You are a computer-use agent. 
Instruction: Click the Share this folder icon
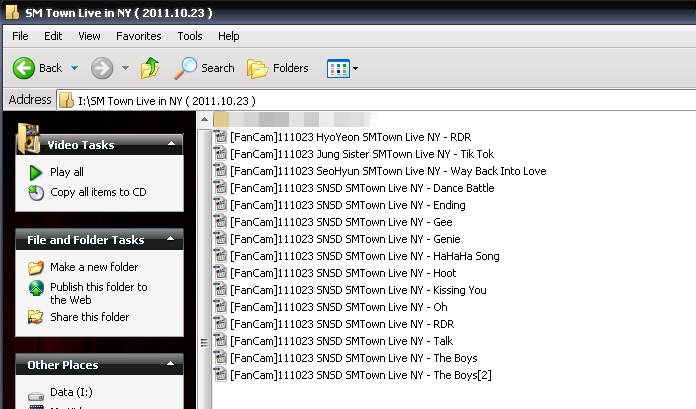36,317
